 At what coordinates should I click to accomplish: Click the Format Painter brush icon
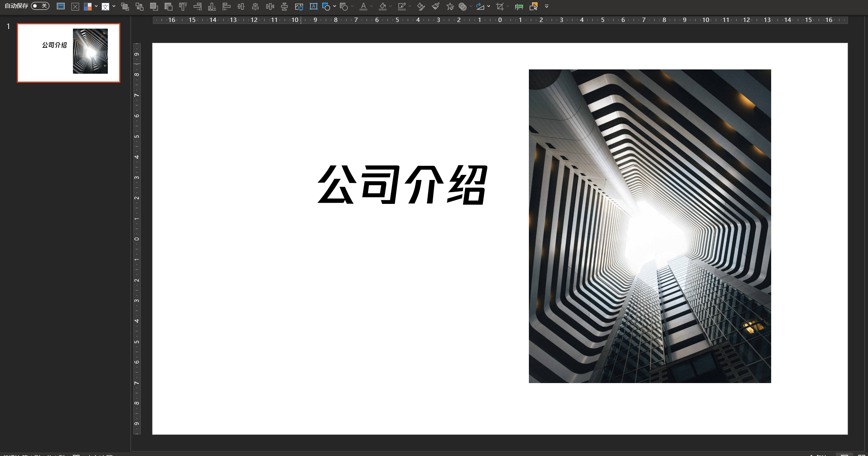pos(435,6)
